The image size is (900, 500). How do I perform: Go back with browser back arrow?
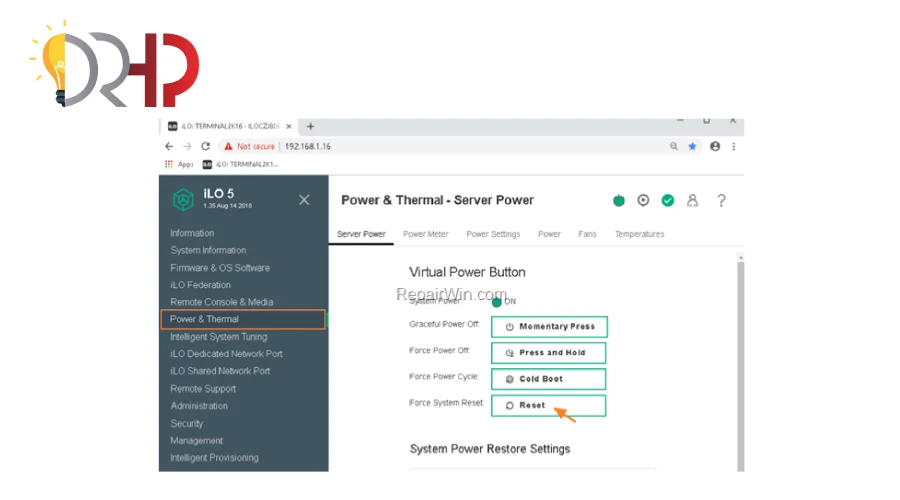point(169,146)
